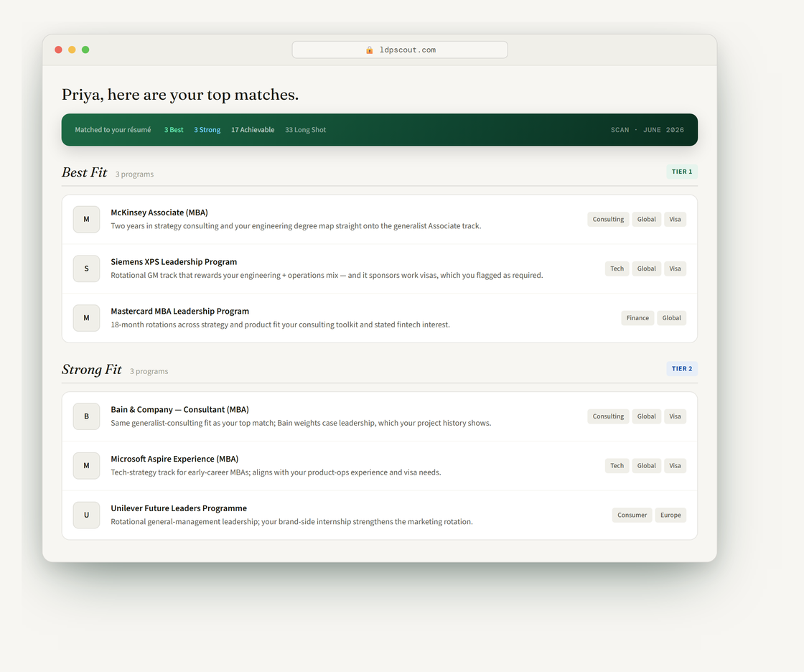The image size is (804, 672).
Task: Click the McKinsey description starting 'Two years in strategy'
Action: click(296, 225)
